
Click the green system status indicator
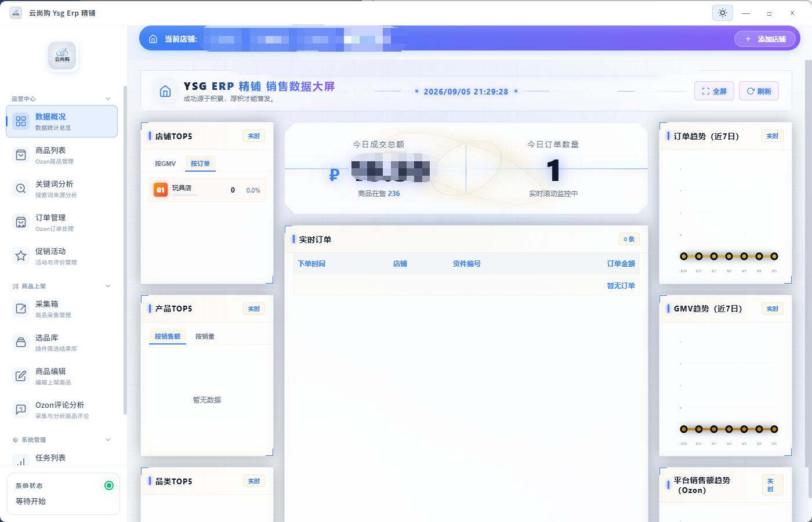[109, 485]
